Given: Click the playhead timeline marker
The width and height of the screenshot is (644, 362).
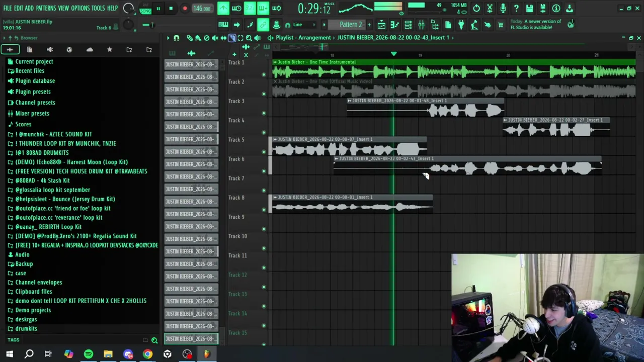Looking at the screenshot, I should pos(393,54).
